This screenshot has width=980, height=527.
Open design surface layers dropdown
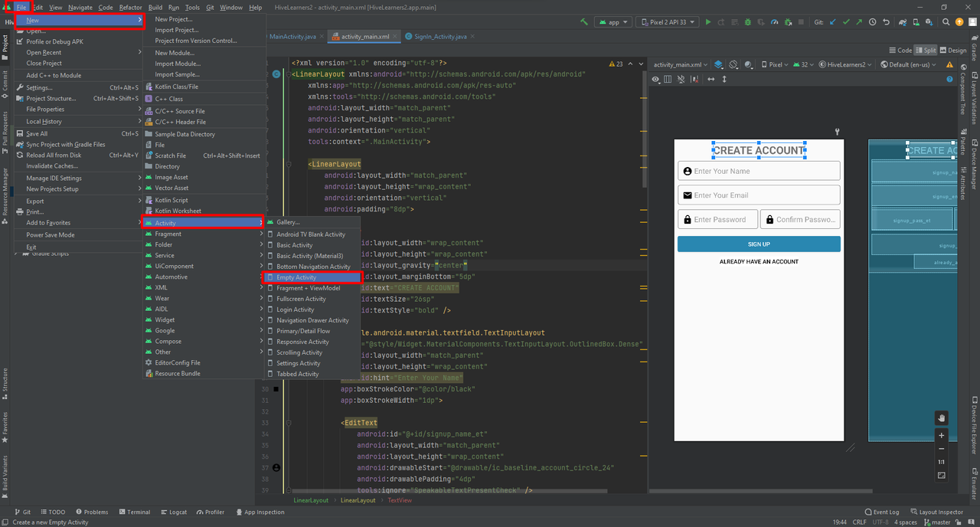(x=719, y=64)
